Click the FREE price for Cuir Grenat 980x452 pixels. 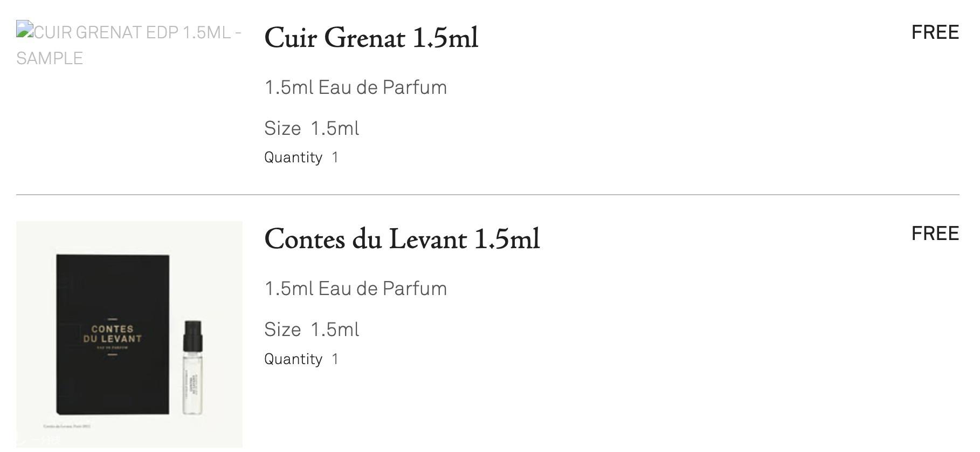[935, 32]
